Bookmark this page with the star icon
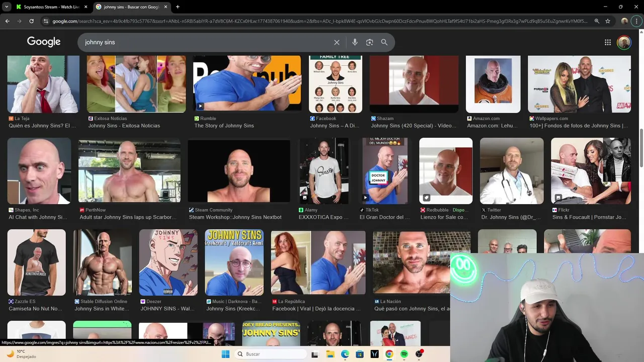 tap(608, 21)
